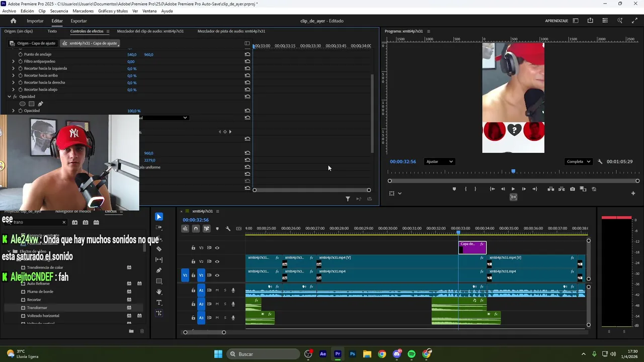Select the Hand tool

pos(159,292)
